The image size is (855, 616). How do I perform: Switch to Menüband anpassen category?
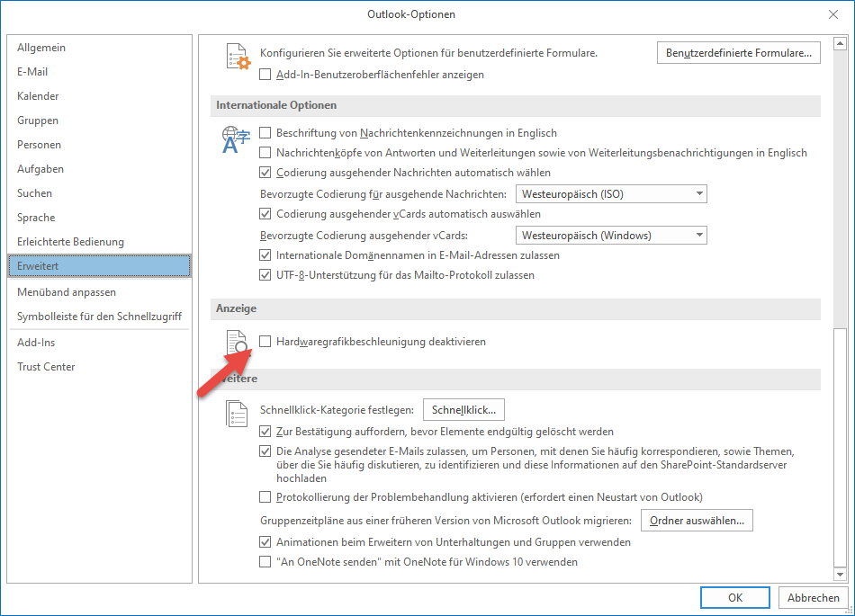coord(67,292)
